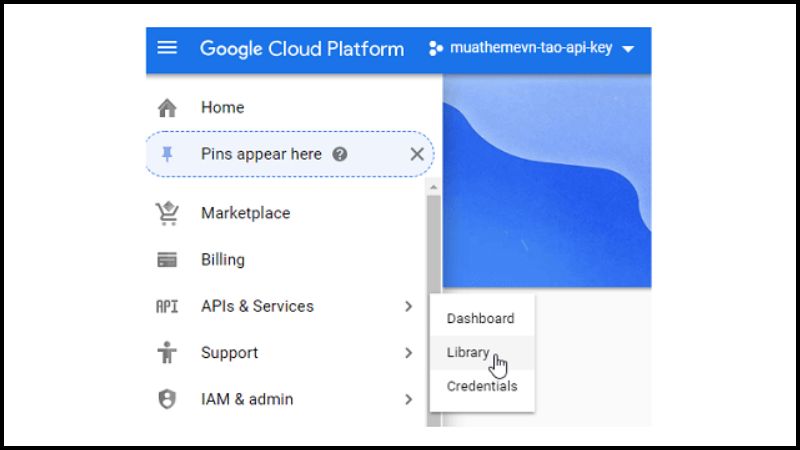Dismiss the Pins appear here banner
800x450 pixels.
tap(417, 154)
